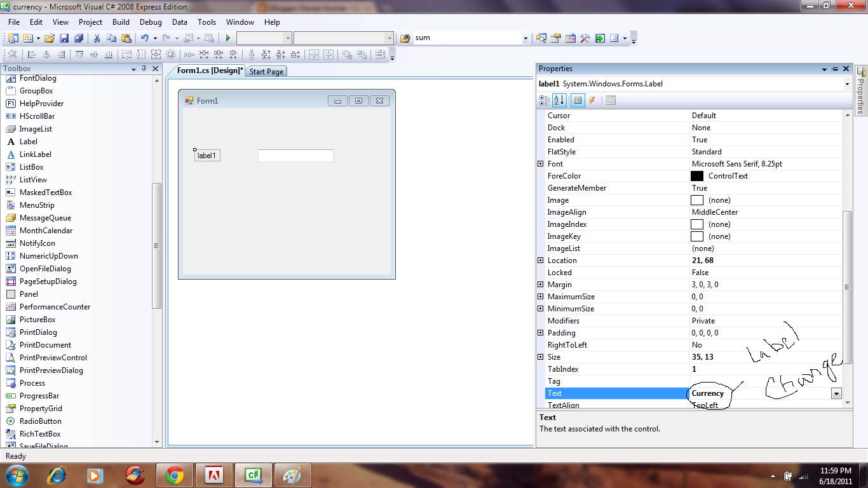The height and width of the screenshot is (488, 868).
Task: Show the Properties list icon in the Properties panel
Action: (578, 100)
